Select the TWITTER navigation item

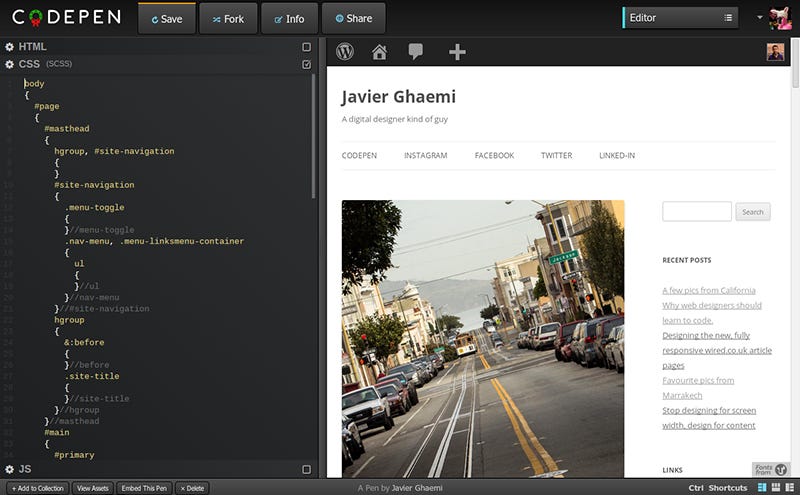coord(556,156)
